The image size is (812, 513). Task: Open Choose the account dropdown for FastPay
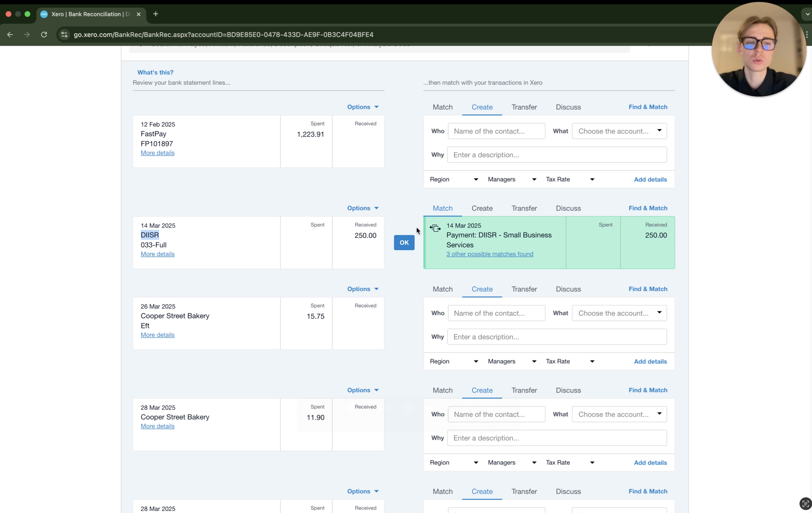[619, 131]
